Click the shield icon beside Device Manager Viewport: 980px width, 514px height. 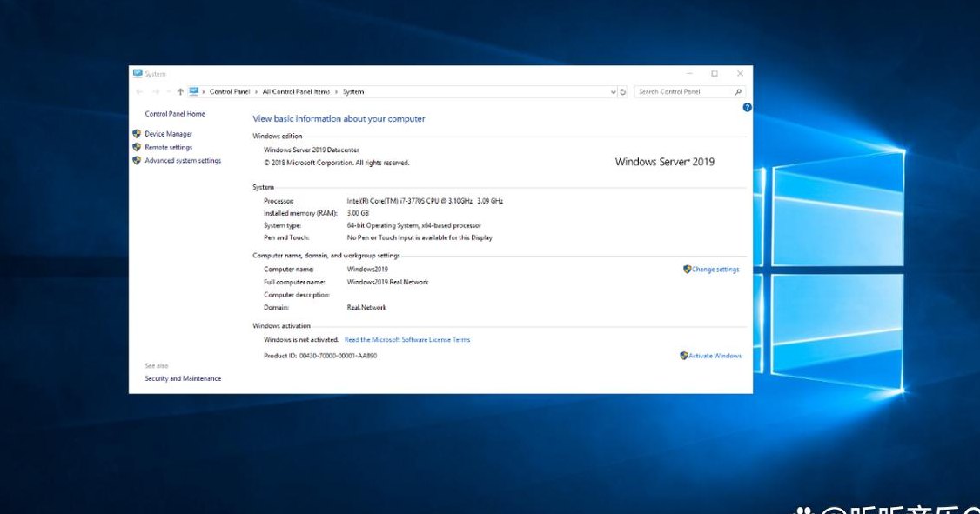(x=137, y=134)
